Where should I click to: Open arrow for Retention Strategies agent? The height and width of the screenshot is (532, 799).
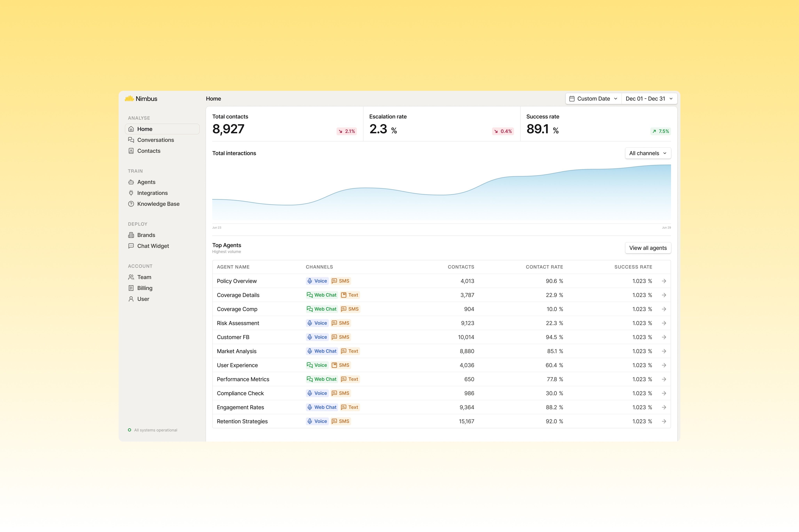664,421
